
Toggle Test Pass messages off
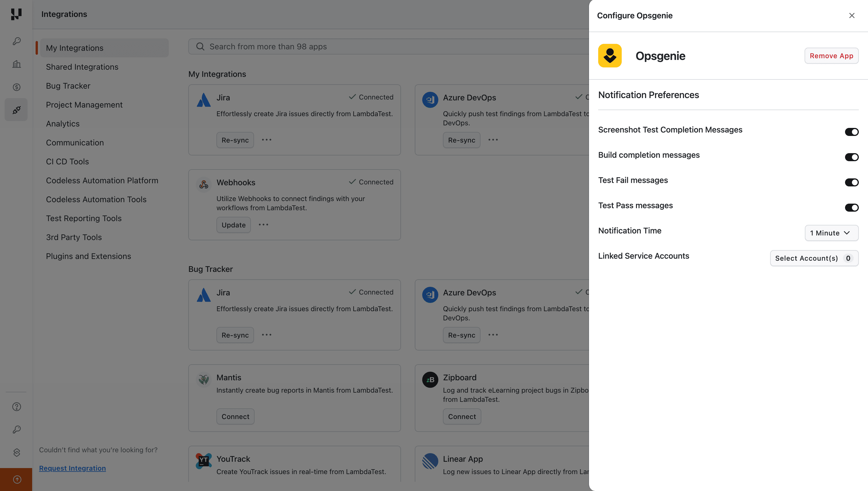pos(852,208)
